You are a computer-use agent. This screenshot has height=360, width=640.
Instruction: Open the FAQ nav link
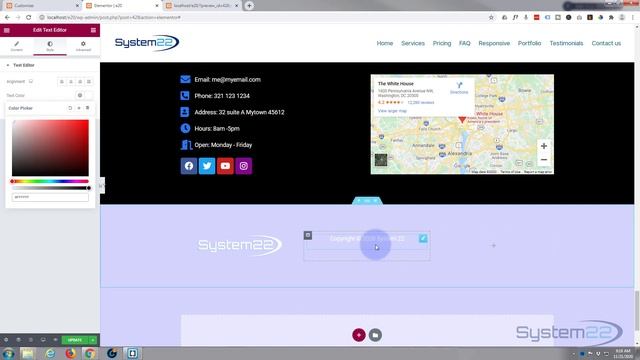[464, 43]
